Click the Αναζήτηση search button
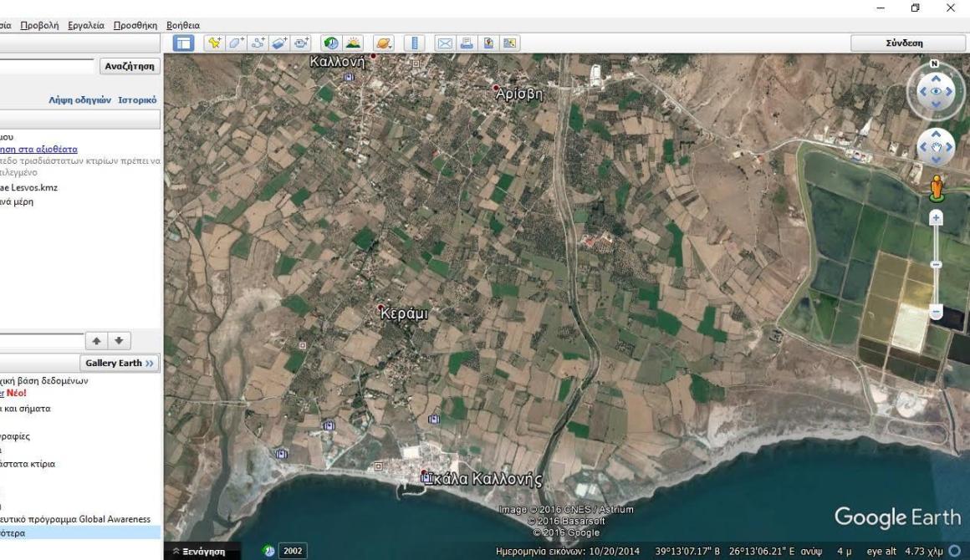970x560 pixels. [130, 66]
